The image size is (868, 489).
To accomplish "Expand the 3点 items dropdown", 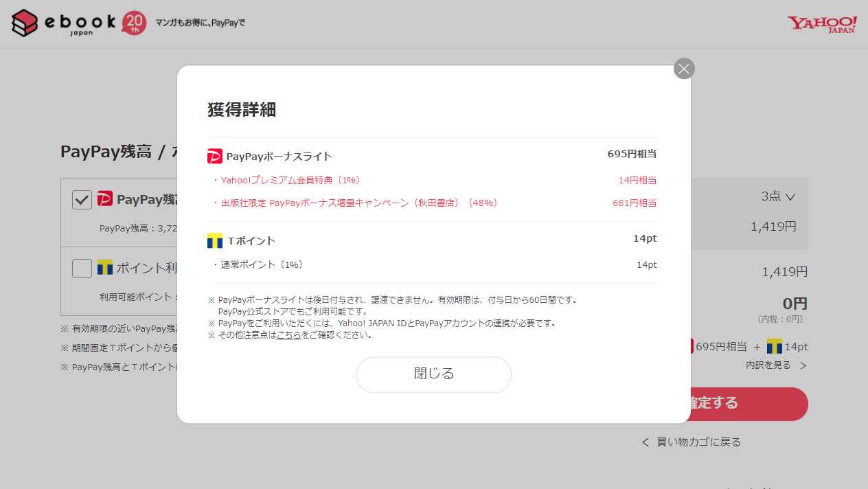I will coord(778,196).
